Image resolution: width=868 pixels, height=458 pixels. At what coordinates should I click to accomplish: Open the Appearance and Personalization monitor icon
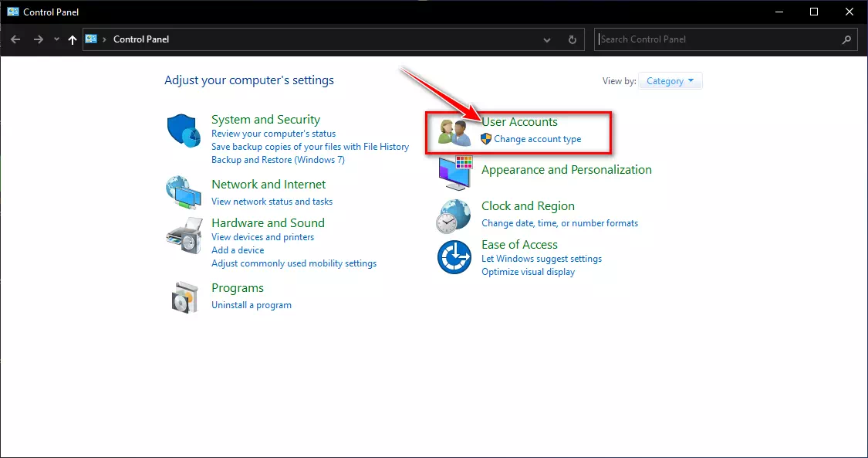[455, 172]
